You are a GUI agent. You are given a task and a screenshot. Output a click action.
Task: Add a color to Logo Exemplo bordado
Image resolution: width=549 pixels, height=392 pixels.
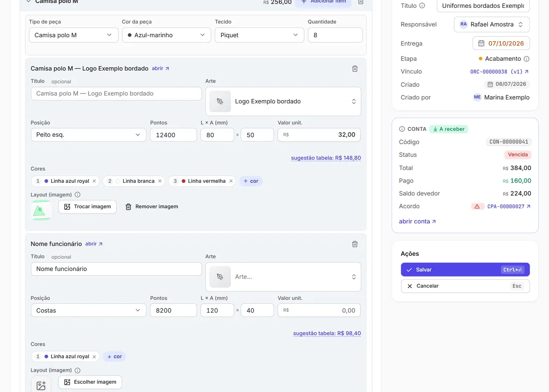coord(250,181)
